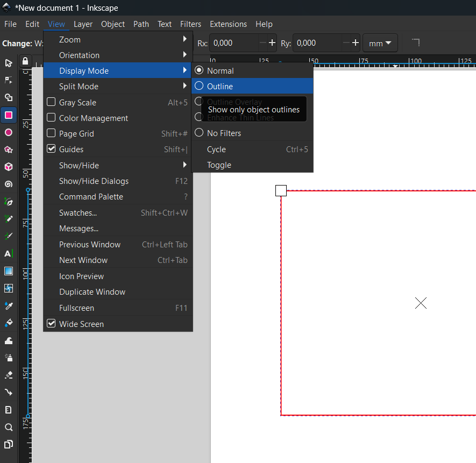Open the Layer menu

pos(83,24)
